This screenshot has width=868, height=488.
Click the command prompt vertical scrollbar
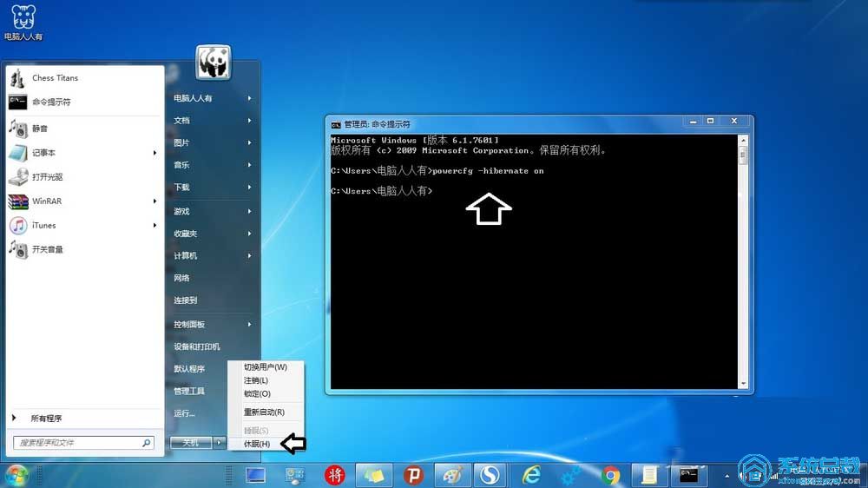[x=743, y=260]
